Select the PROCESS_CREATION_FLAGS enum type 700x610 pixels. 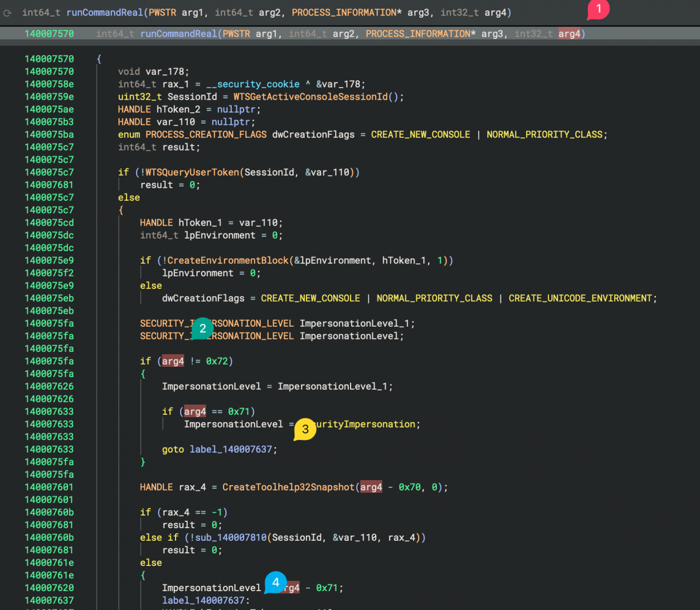tap(206, 134)
